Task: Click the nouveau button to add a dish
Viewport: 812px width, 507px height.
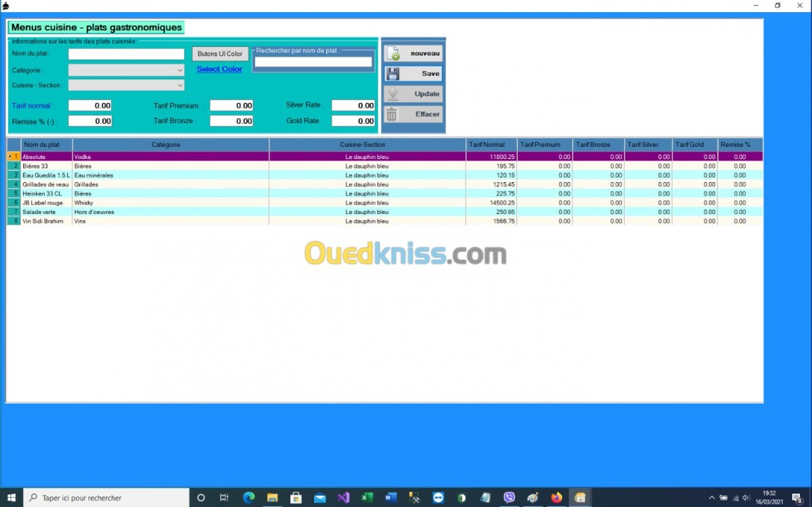Action: 413,53
